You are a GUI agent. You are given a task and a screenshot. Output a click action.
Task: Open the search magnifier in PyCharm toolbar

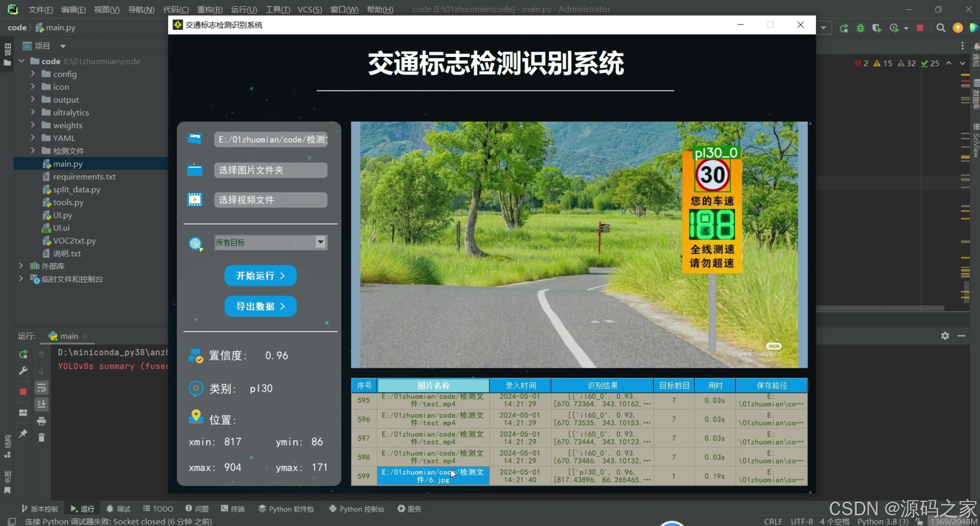(941, 28)
